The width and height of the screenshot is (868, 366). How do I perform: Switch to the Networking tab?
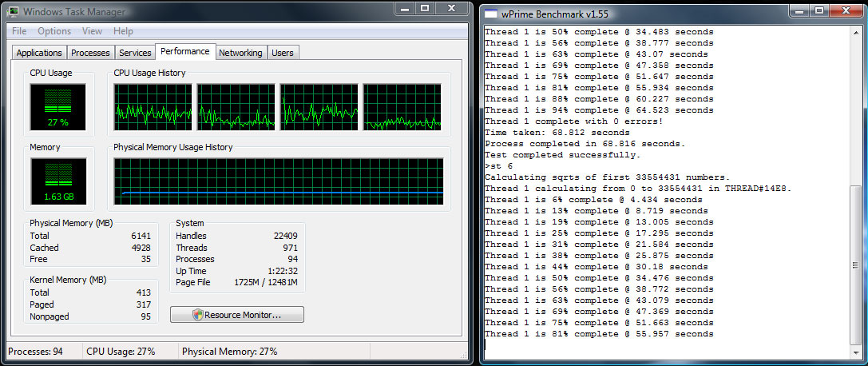click(240, 53)
